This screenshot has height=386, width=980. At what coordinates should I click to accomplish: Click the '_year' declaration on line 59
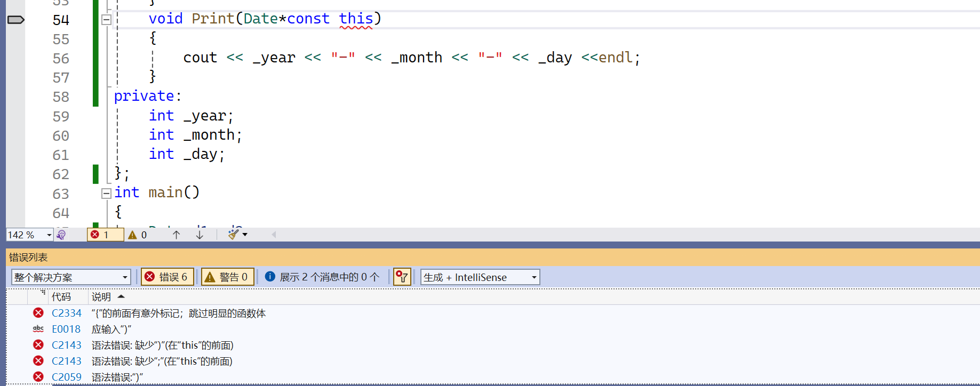205,116
